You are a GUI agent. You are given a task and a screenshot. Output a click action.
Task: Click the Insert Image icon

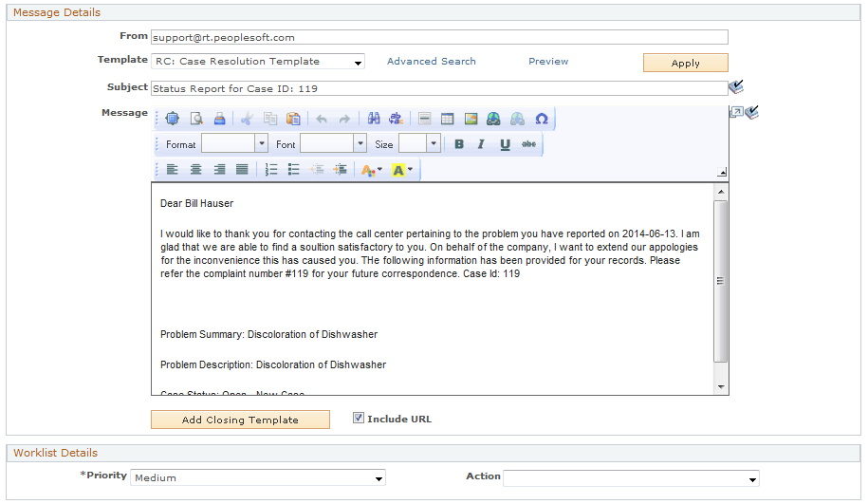click(x=471, y=119)
